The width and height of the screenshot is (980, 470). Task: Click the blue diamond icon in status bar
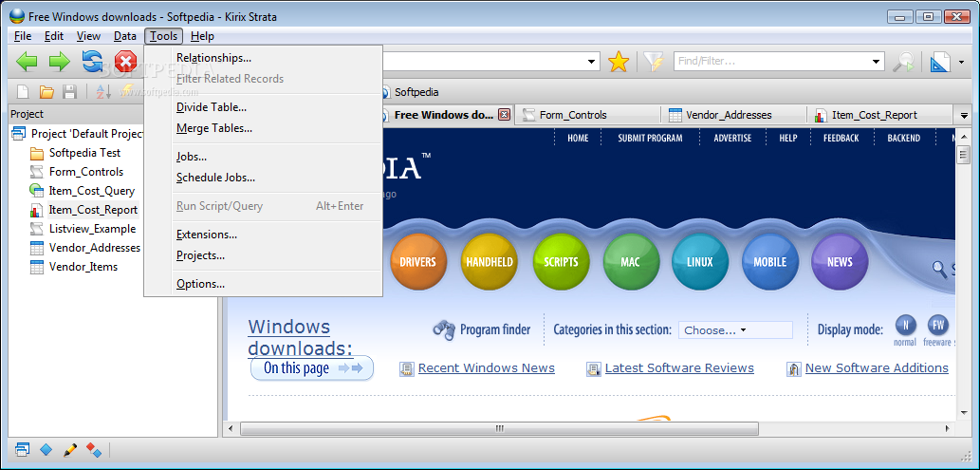point(46,449)
